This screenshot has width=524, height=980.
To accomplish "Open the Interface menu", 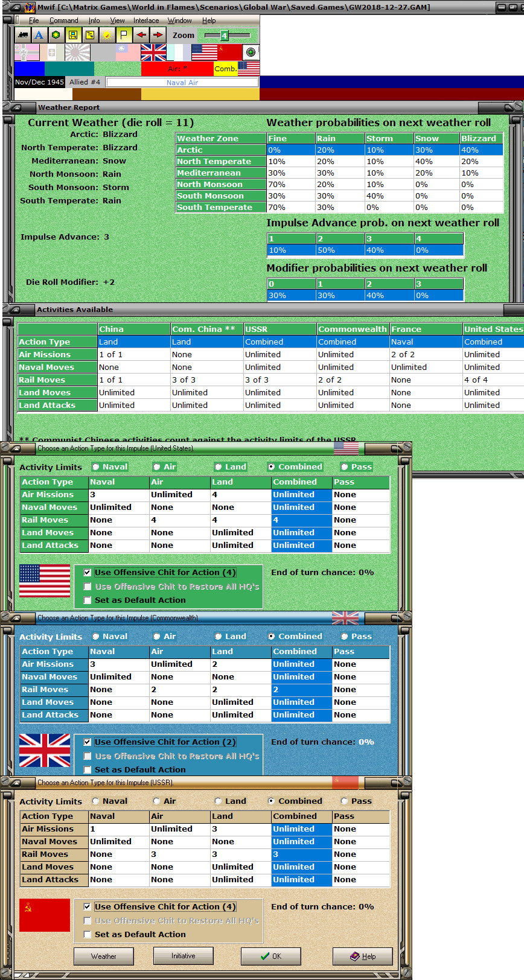I will [x=146, y=21].
